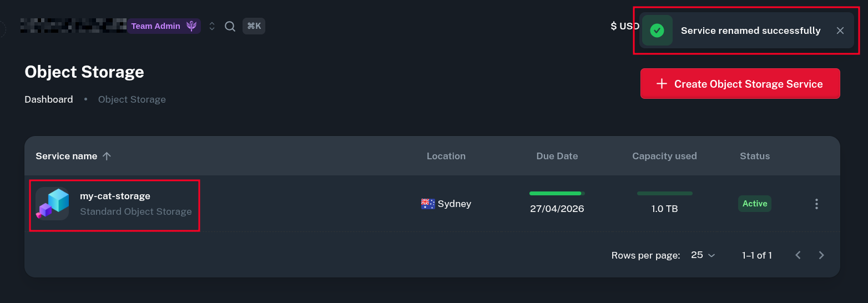Viewport: 868px width, 303px height.
Task: Go to the previous table page
Action: [798, 255]
